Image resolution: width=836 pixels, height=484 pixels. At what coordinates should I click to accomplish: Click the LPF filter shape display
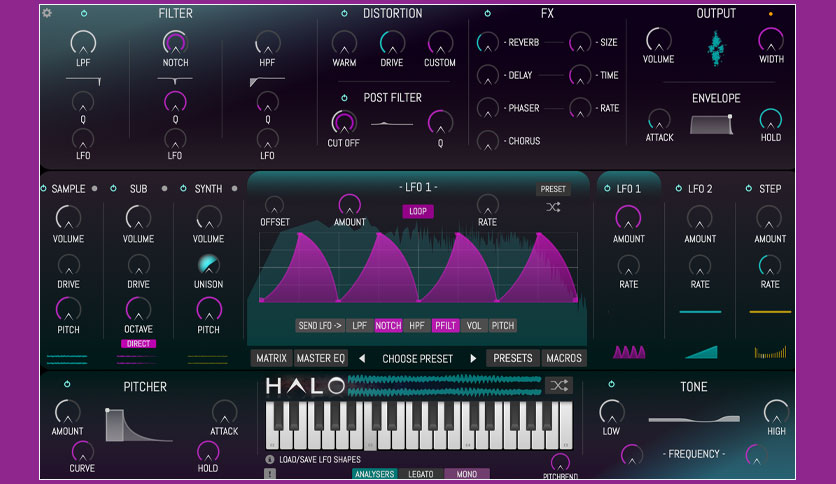point(83,80)
